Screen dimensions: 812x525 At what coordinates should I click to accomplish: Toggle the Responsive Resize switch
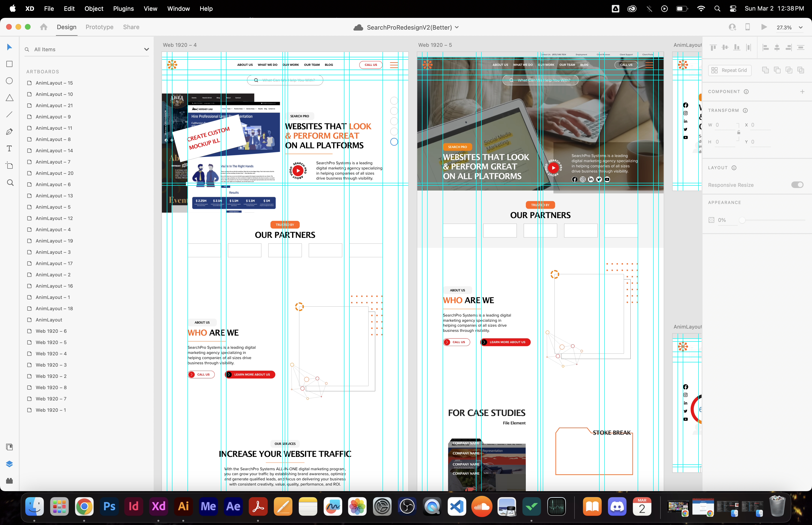click(x=797, y=185)
